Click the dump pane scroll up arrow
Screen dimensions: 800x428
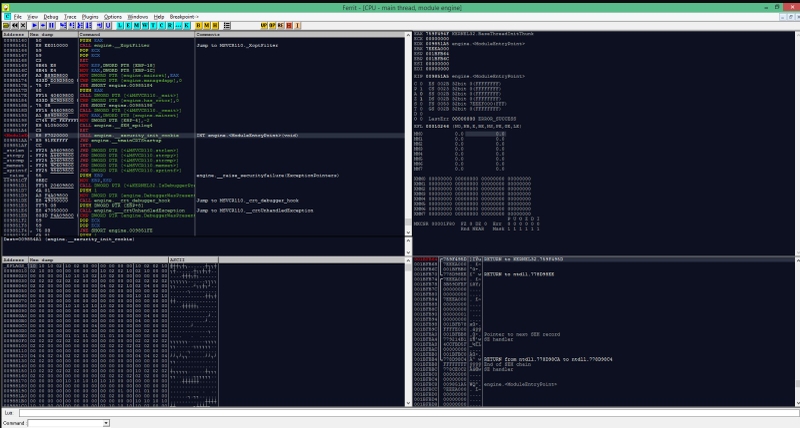408,261
